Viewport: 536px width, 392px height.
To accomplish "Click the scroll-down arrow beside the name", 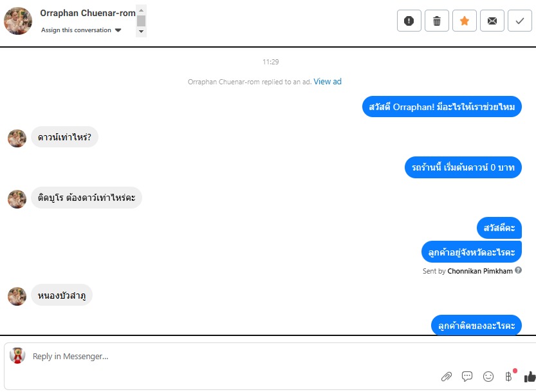I will pos(141,32).
